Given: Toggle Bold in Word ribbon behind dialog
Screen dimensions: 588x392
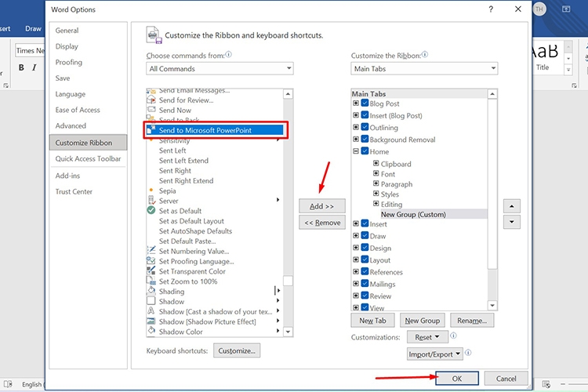Looking at the screenshot, I should click(21, 67).
